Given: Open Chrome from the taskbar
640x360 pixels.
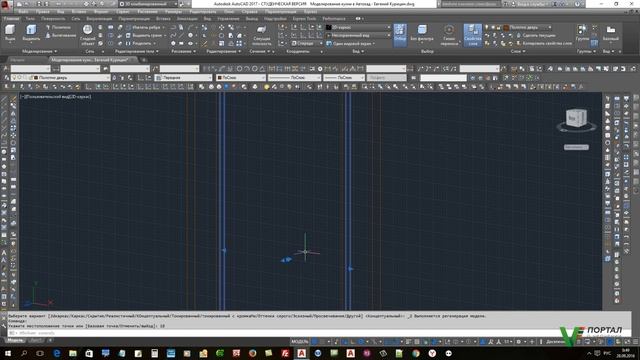Looking at the screenshot, I should (416, 353).
